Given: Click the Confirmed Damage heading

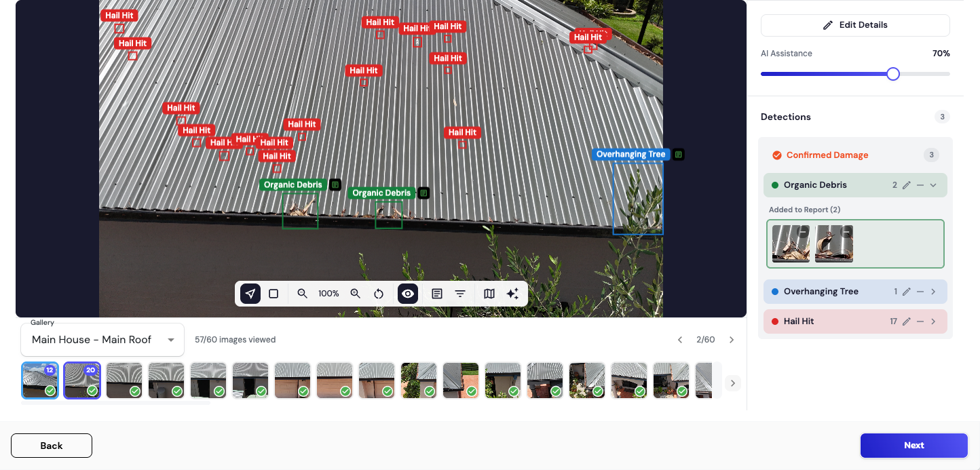Looking at the screenshot, I should coord(827,155).
